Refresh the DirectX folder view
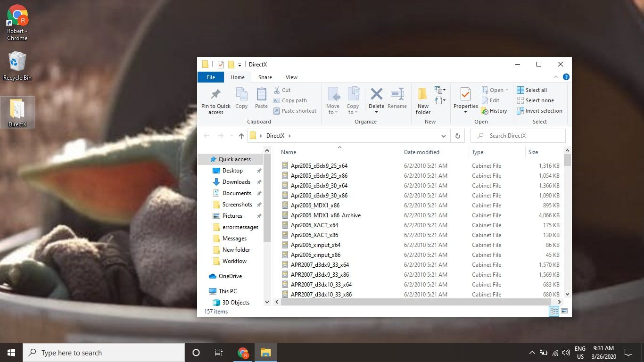 point(457,136)
